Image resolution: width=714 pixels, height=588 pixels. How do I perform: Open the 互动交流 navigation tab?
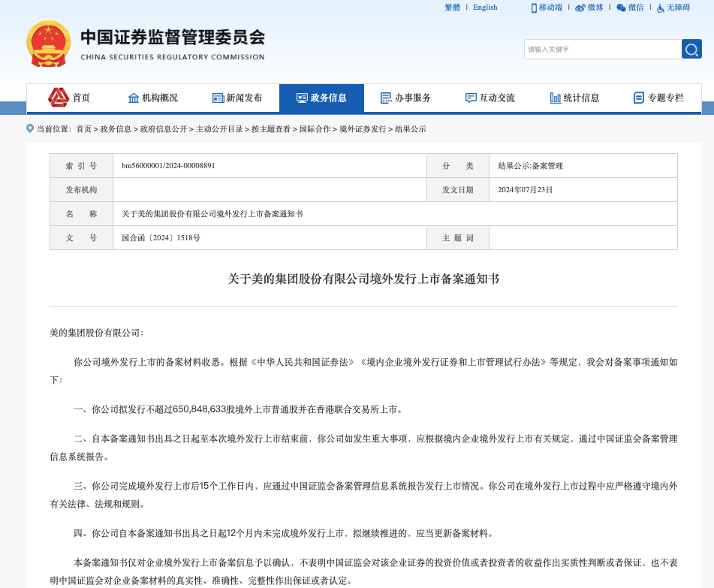(490, 98)
